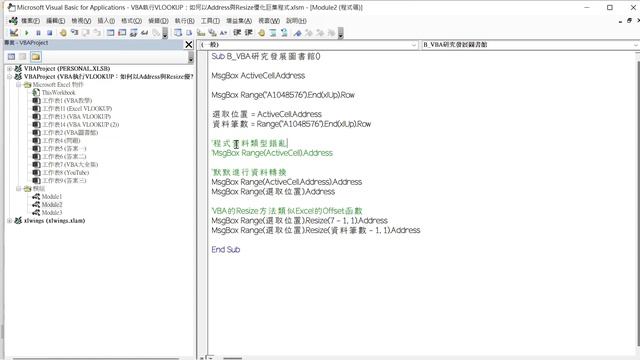640x360 pixels.
Task: Open the B_VBA procedure dropdown
Action: (x=636, y=45)
